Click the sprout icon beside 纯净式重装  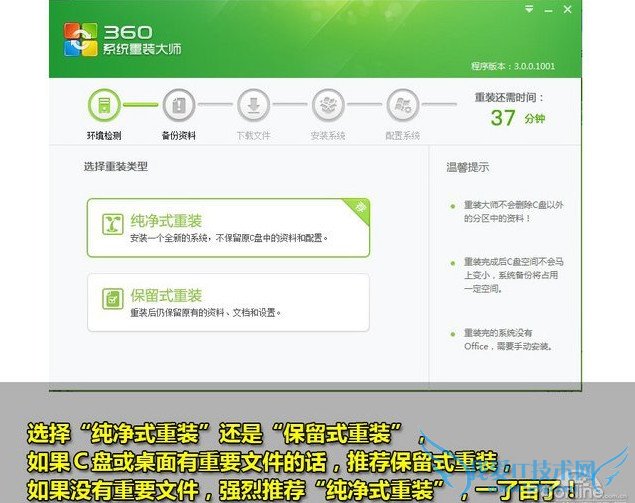click(113, 224)
